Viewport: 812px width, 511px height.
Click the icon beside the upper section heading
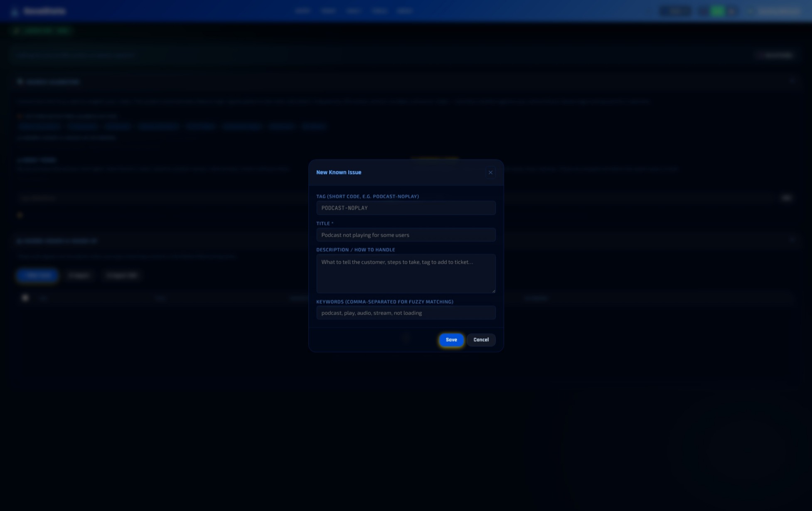[x=20, y=81]
